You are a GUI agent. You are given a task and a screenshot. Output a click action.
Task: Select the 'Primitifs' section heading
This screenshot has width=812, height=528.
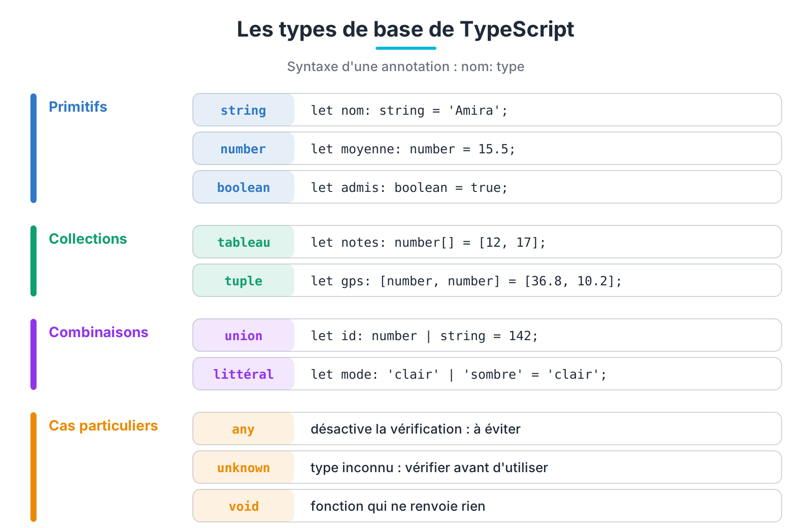click(x=78, y=107)
